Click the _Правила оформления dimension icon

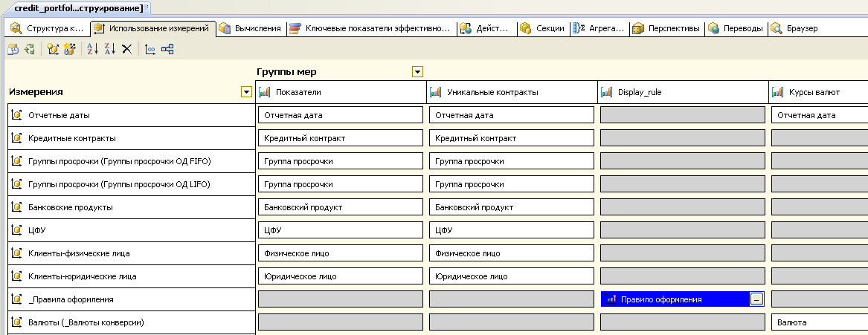[x=16, y=299]
